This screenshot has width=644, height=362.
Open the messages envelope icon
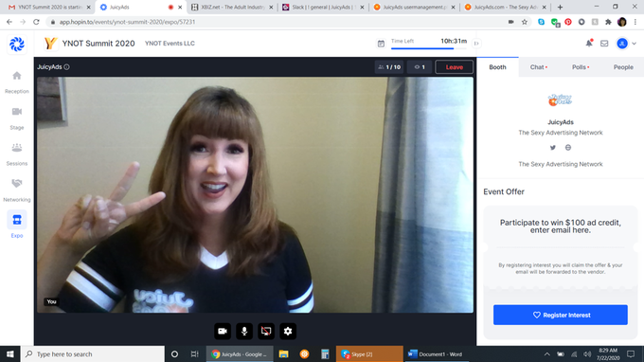tap(604, 44)
